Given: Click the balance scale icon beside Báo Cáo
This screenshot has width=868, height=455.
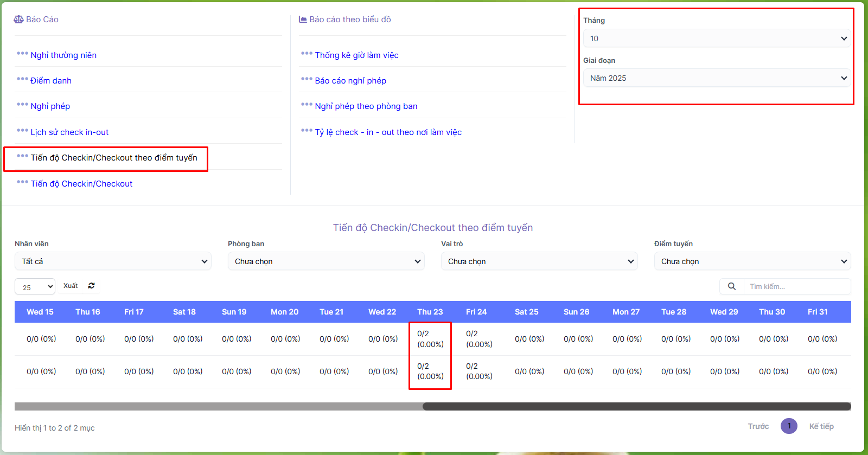Looking at the screenshot, I should [18, 20].
